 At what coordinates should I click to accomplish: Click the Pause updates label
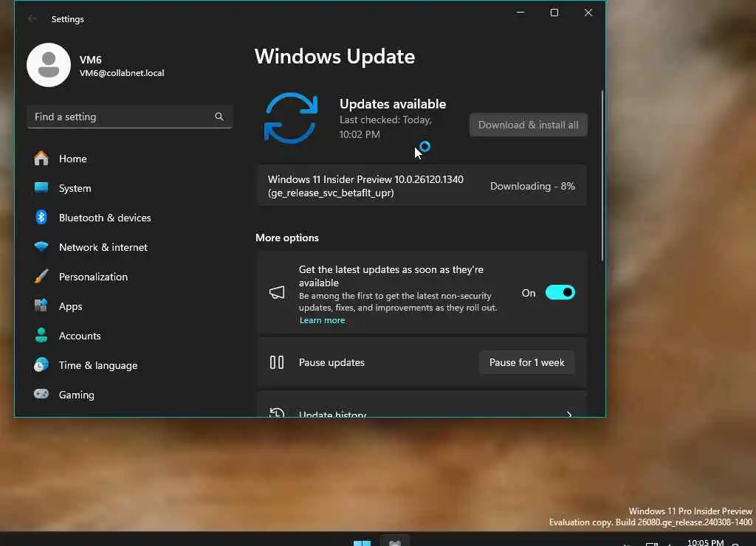[331, 362]
